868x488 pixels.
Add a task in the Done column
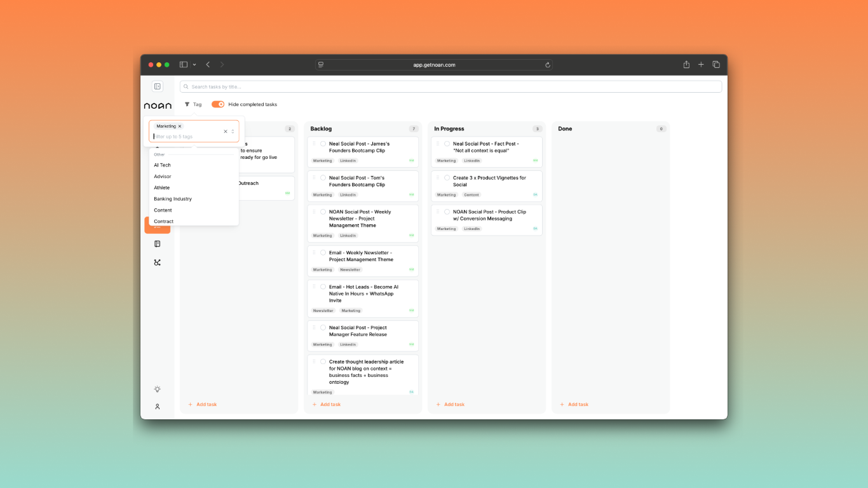click(574, 404)
